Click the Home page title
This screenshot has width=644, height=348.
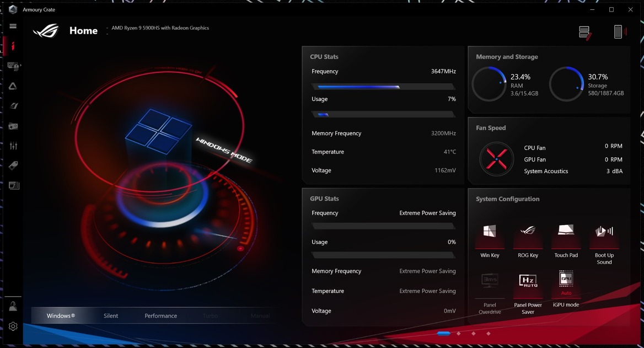[x=83, y=31]
